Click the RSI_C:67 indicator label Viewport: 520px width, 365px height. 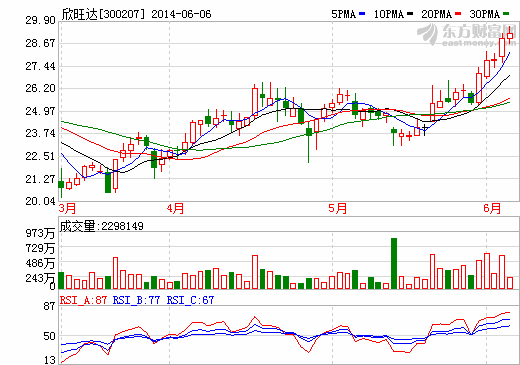point(190,300)
